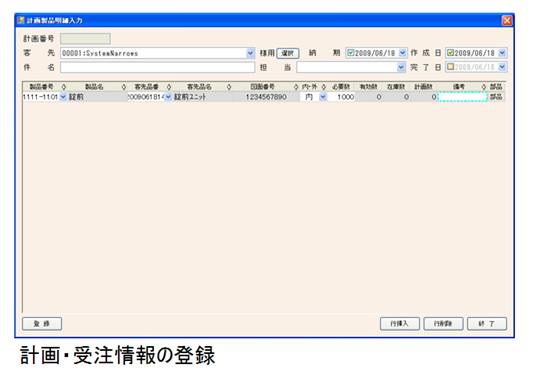Click the sort arrow beside 図面番号 header
Image resolution: width=544 pixels, height=376 pixels.
tap(296, 87)
